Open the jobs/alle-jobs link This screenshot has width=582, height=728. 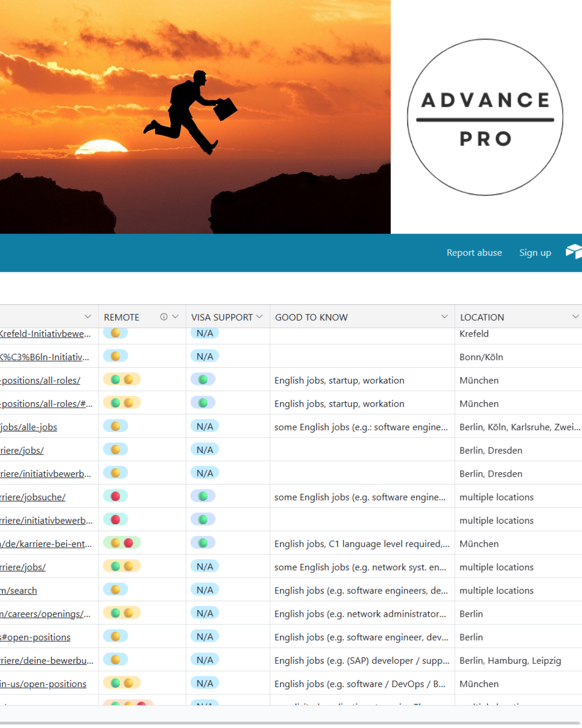(29, 427)
